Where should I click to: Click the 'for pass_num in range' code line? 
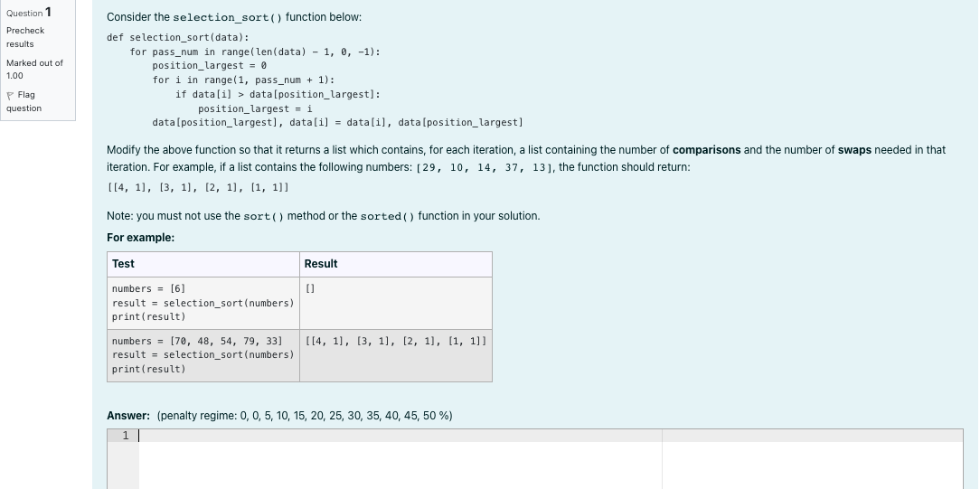(x=255, y=52)
